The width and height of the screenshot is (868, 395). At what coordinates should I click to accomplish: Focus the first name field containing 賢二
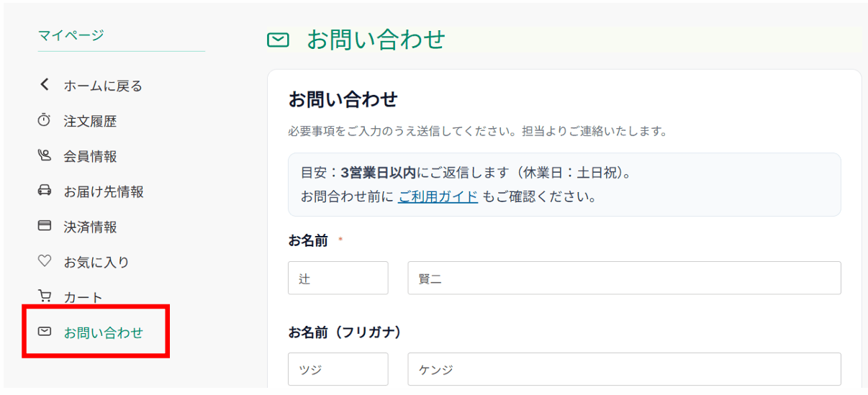[623, 278]
